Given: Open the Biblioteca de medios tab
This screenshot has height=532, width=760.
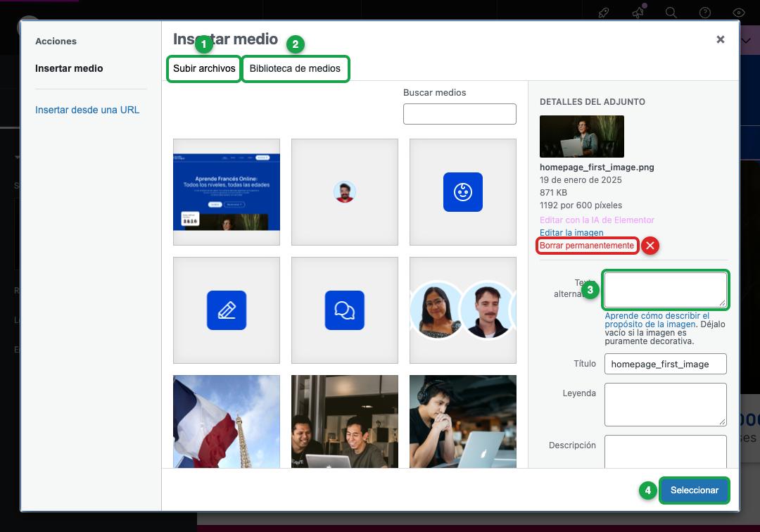Looking at the screenshot, I should point(295,68).
